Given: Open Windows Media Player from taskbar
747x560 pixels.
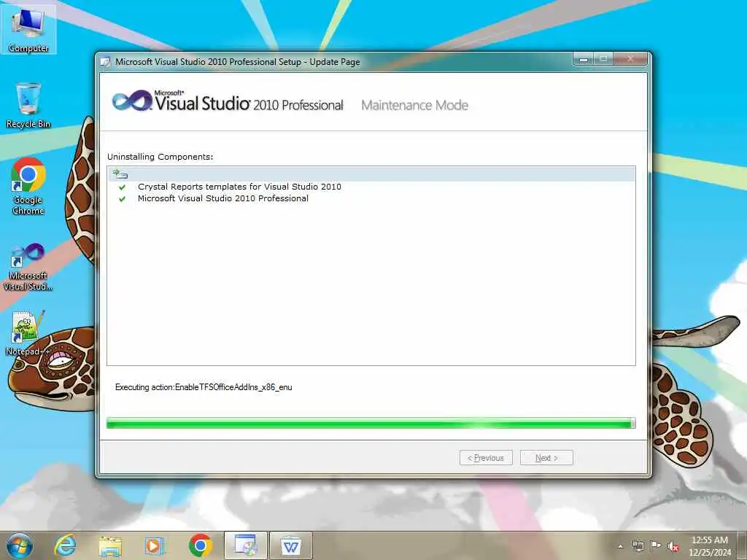Looking at the screenshot, I should pyautogui.click(x=155, y=545).
